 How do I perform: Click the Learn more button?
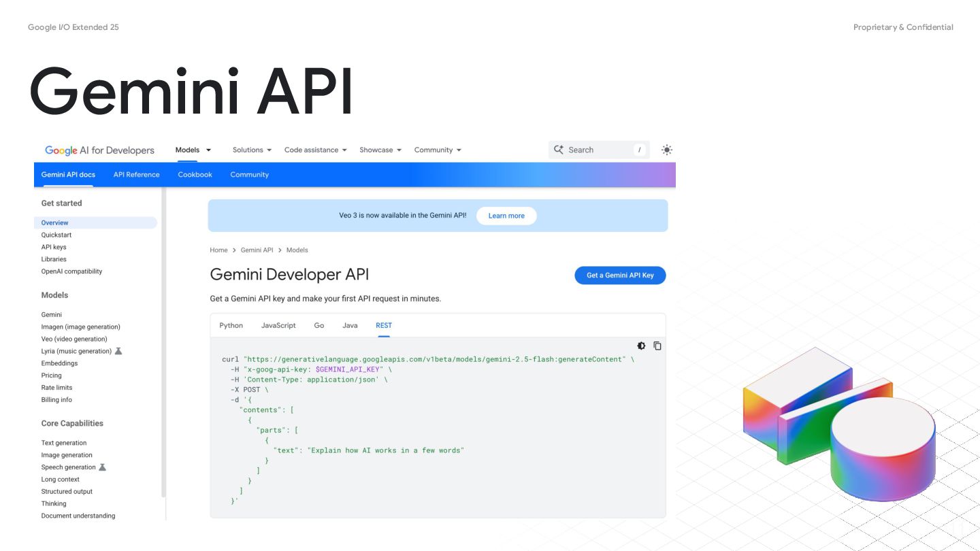[506, 216]
